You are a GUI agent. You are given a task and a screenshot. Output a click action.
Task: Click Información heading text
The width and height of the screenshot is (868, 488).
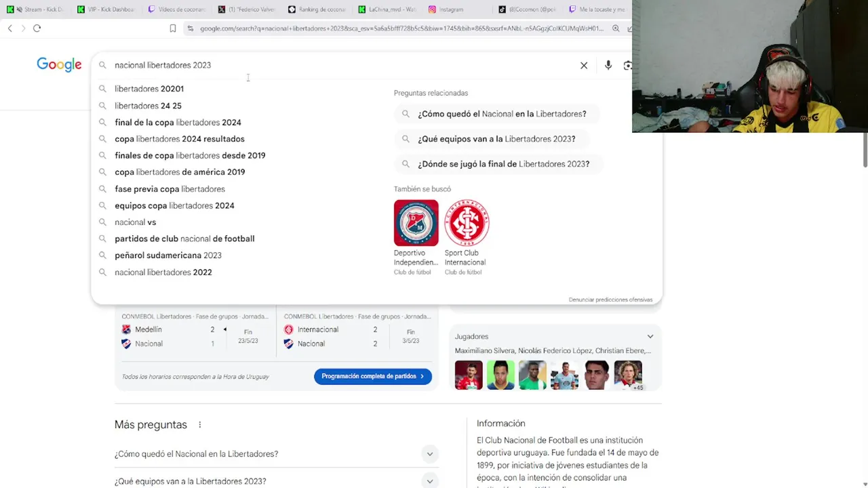pos(501,424)
